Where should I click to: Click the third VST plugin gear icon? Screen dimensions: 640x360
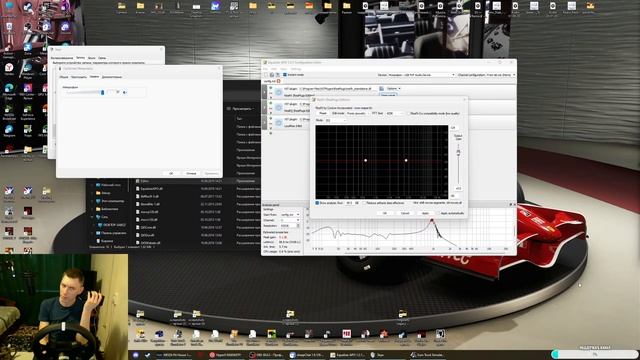(278, 122)
